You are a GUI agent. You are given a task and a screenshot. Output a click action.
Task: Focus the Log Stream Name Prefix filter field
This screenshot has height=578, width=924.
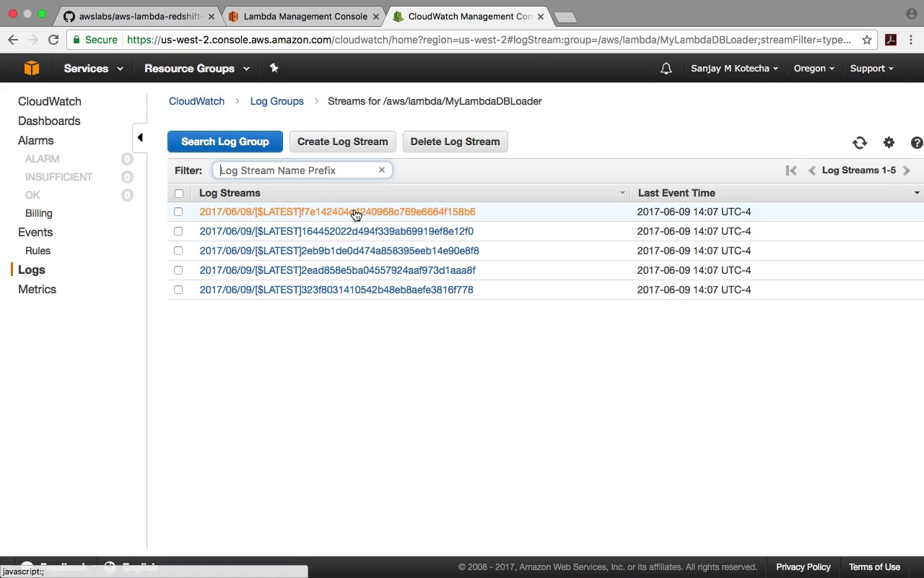[x=302, y=170]
